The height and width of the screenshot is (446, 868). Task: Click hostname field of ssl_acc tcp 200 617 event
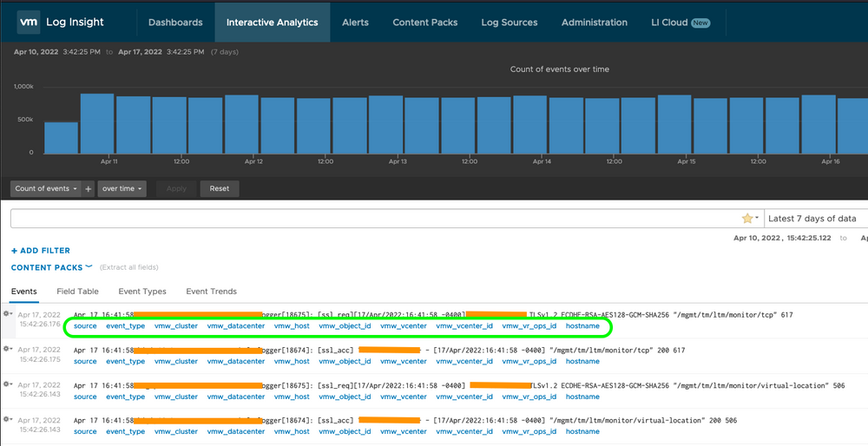pos(582,361)
